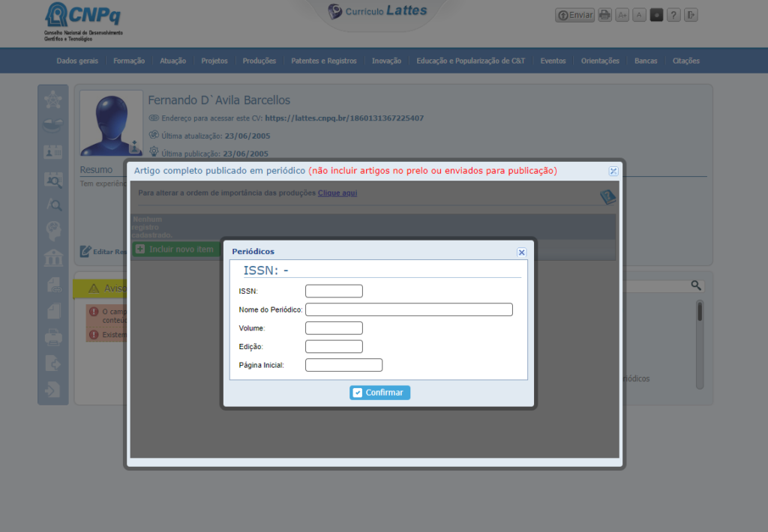Focus the Nome do Periódico field

(x=409, y=309)
